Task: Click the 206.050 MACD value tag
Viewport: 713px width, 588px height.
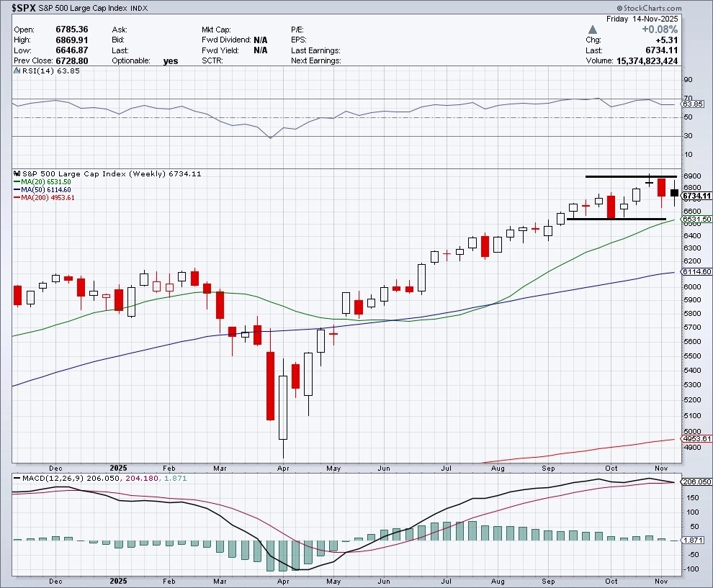Action: pyautogui.click(x=696, y=481)
